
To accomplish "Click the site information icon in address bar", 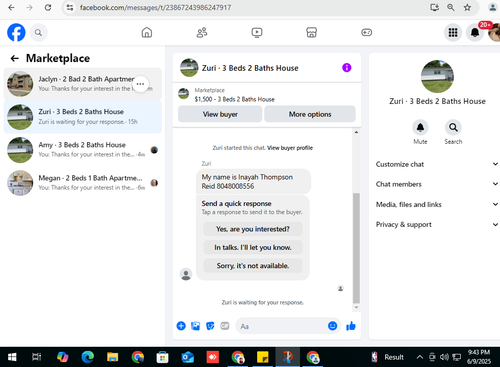I will pos(70,7).
